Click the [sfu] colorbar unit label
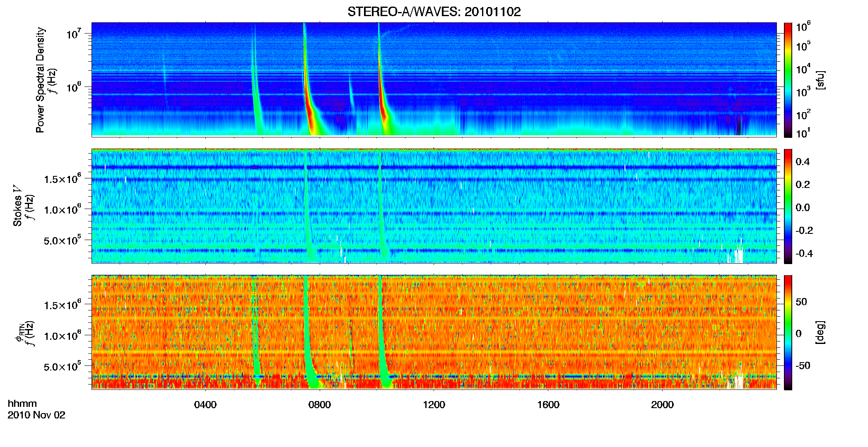The image size is (868, 447). 820,80
